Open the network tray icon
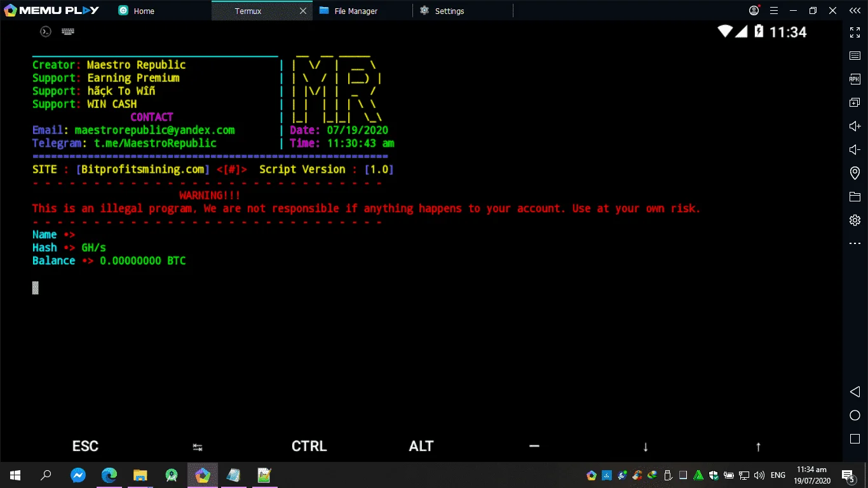Viewport: 868px width, 488px height. [744, 475]
